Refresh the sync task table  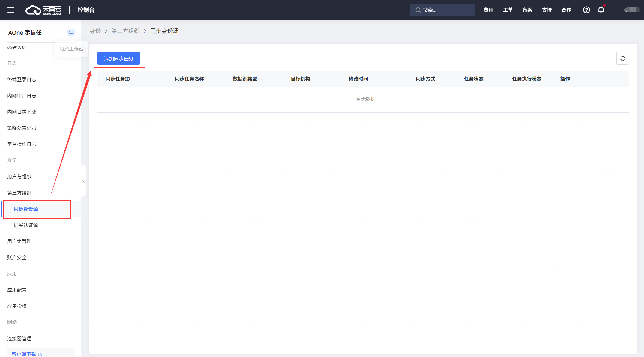tap(622, 58)
